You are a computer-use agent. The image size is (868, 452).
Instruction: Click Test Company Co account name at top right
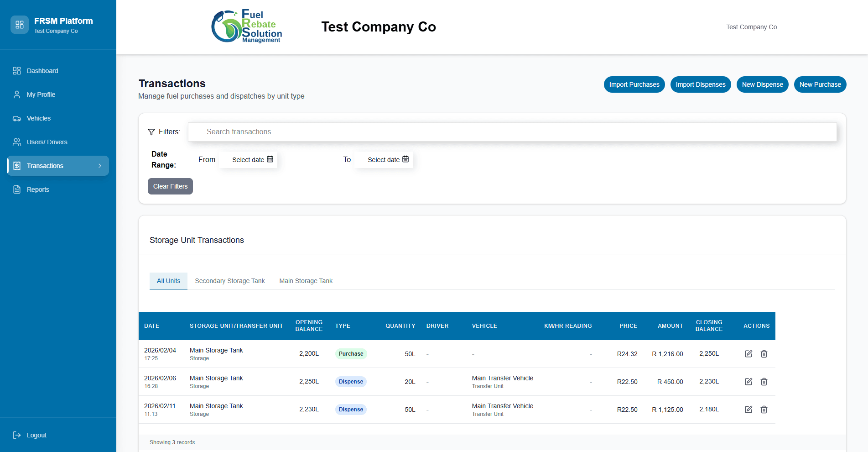pos(752,27)
